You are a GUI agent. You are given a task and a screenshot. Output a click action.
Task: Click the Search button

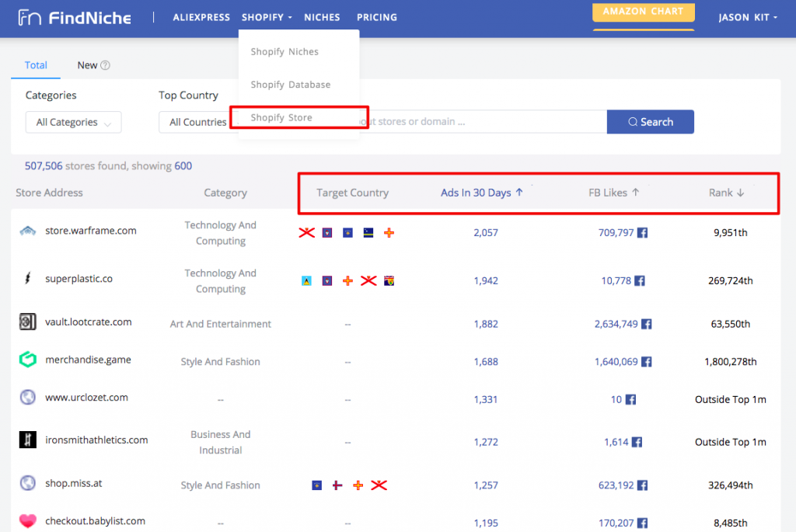651,122
